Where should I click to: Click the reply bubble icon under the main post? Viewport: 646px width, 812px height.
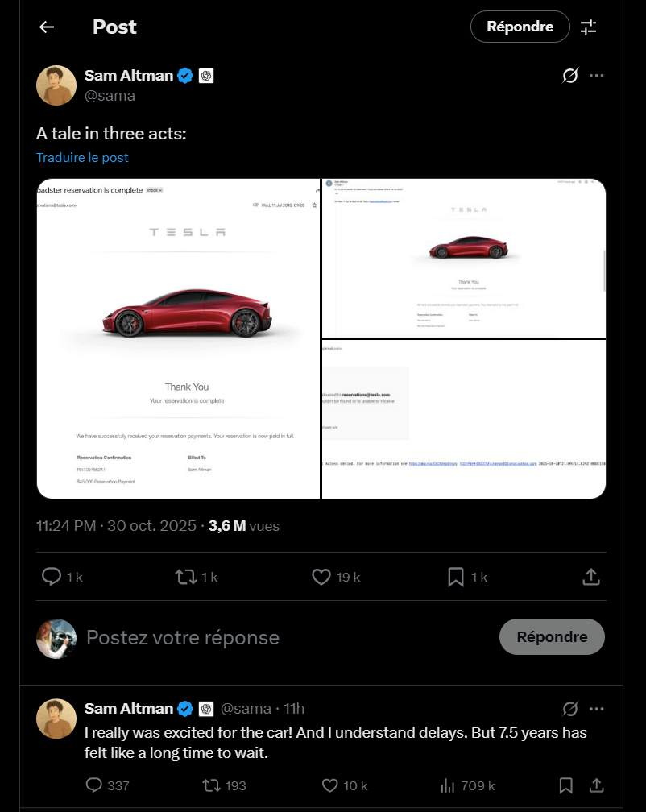[x=52, y=577]
